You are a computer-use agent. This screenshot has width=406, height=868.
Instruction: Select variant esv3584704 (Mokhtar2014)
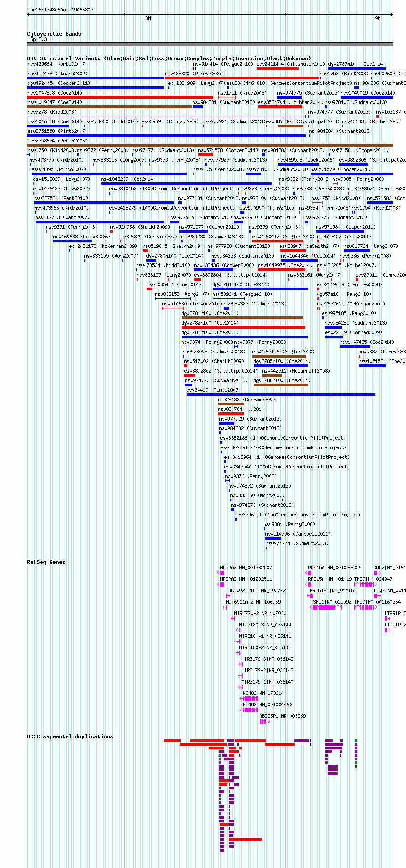[280, 107]
